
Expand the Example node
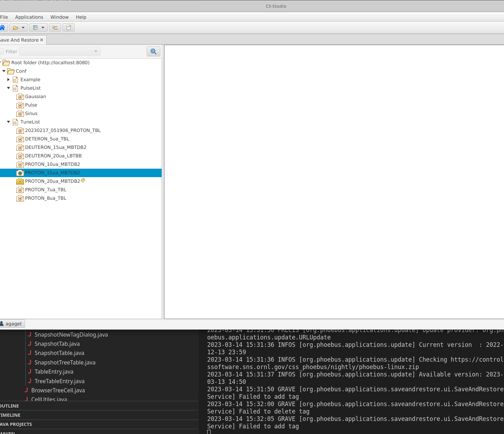8,79
